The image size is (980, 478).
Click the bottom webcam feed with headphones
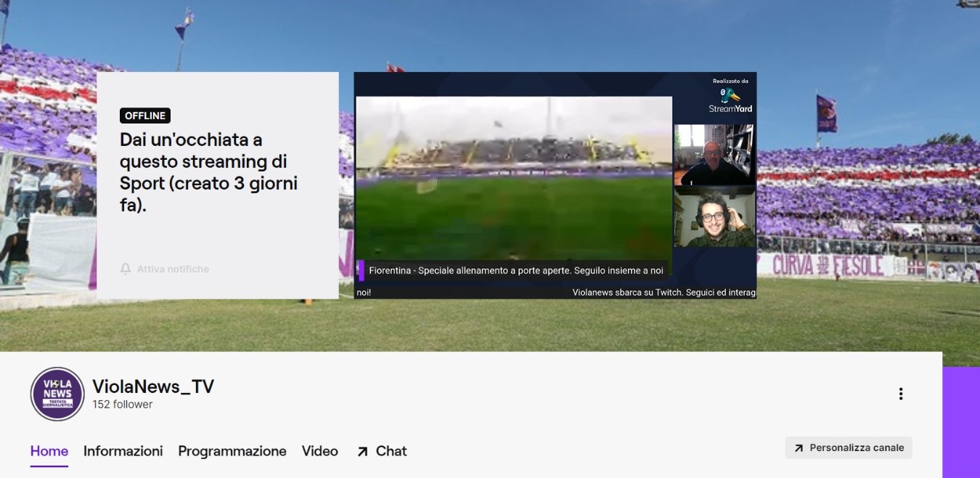pyautogui.click(x=714, y=216)
